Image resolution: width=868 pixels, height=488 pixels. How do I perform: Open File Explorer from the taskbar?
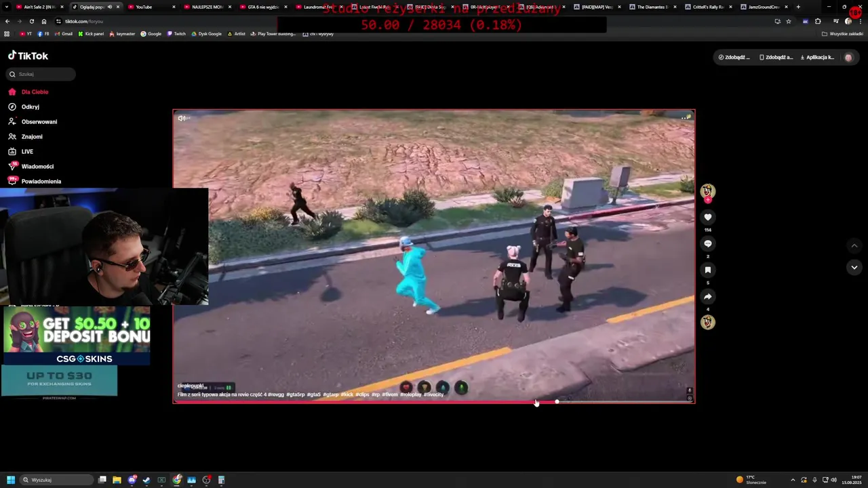point(117,480)
